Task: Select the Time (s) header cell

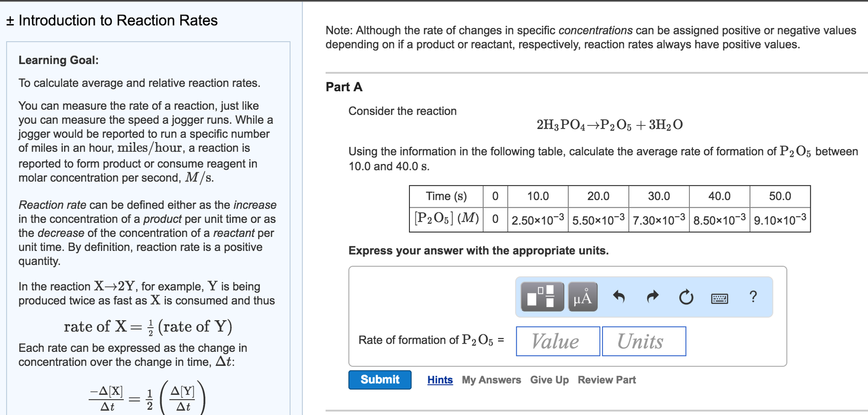Action: click(x=446, y=196)
